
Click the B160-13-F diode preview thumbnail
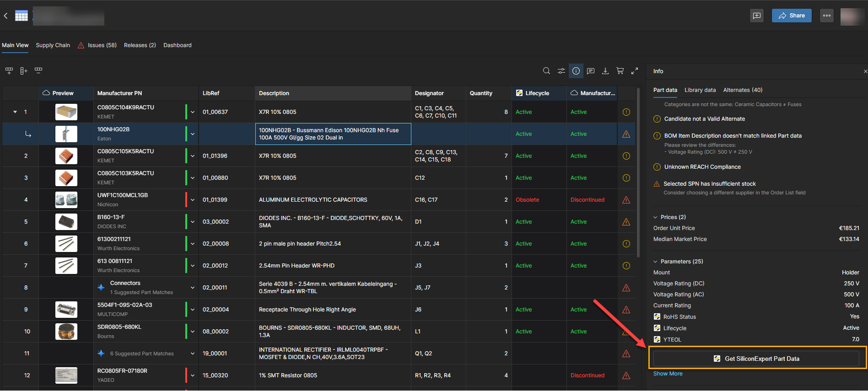coord(66,222)
